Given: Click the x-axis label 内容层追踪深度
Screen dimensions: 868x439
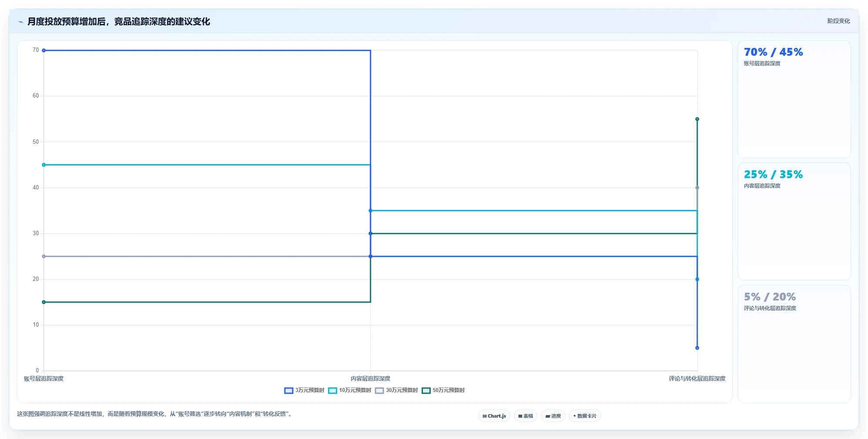Looking at the screenshot, I should (371, 379).
